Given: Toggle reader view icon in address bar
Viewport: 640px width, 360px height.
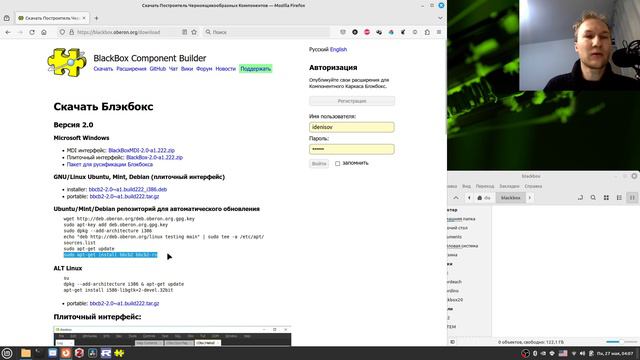Looking at the screenshot, I should click(x=184, y=32).
